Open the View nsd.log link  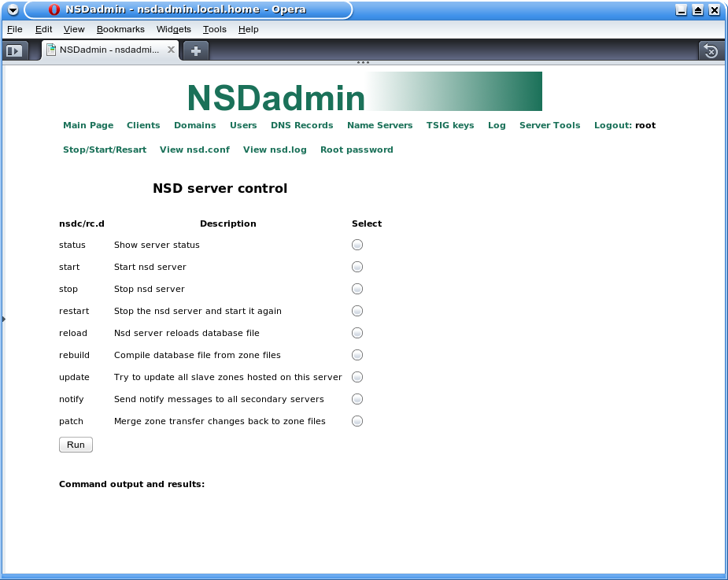tap(275, 150)
